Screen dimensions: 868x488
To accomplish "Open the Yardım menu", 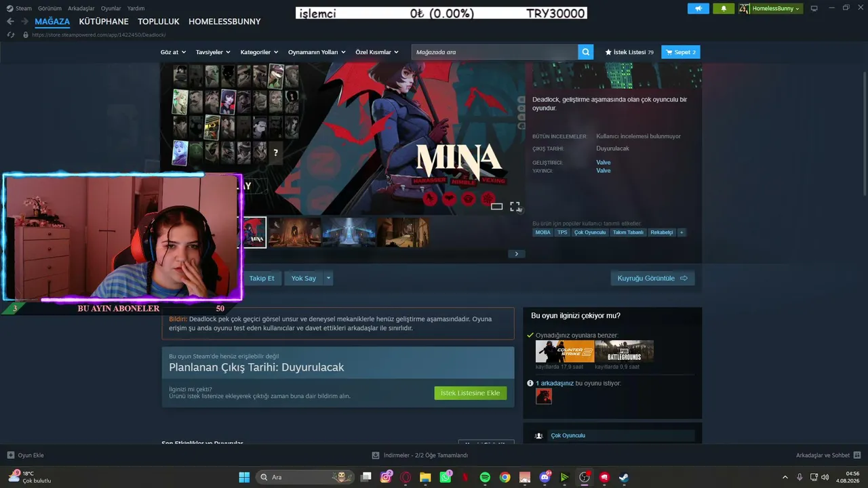I will click(x=136, y=8).
